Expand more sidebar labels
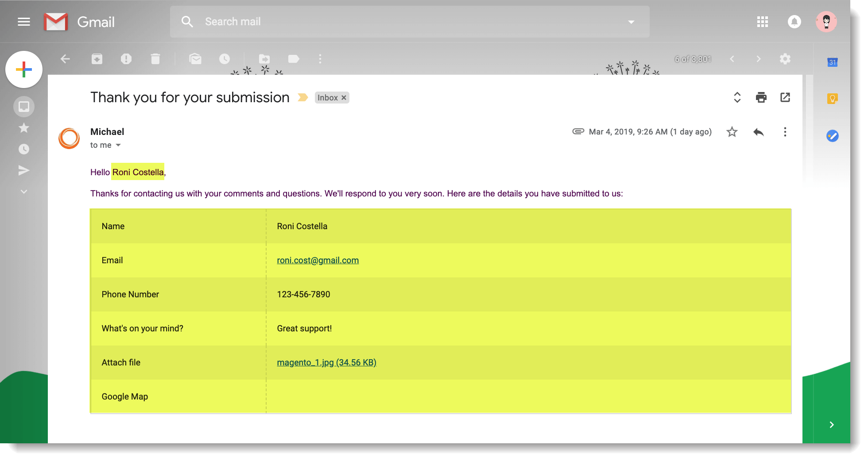 point(23,191)
